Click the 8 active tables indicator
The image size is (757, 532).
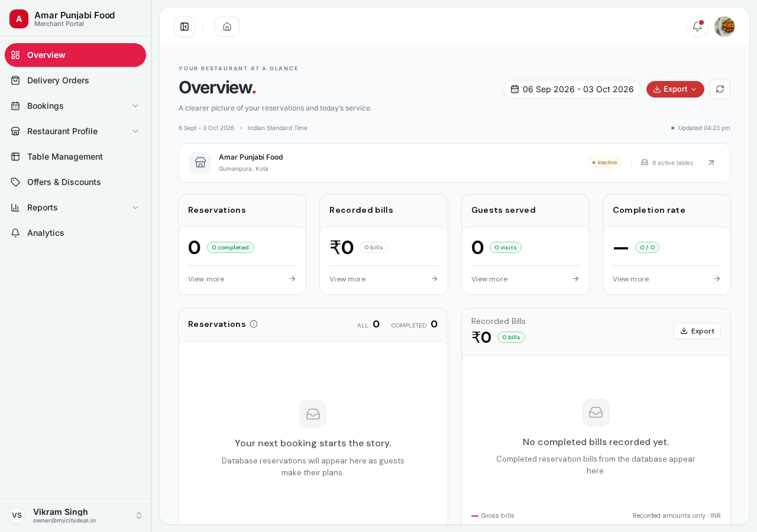(667, 163)
